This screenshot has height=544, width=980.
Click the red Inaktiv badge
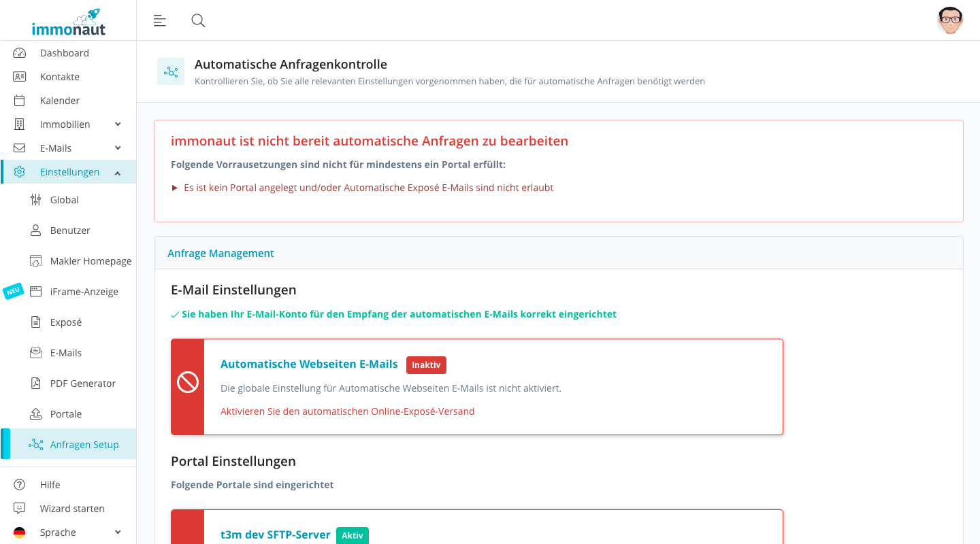coord(426,365)
